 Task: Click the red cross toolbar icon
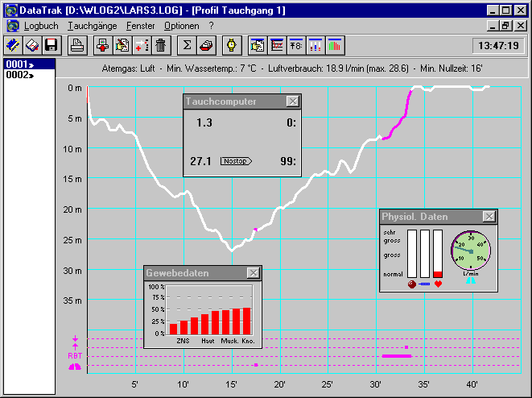pos(142,45)
